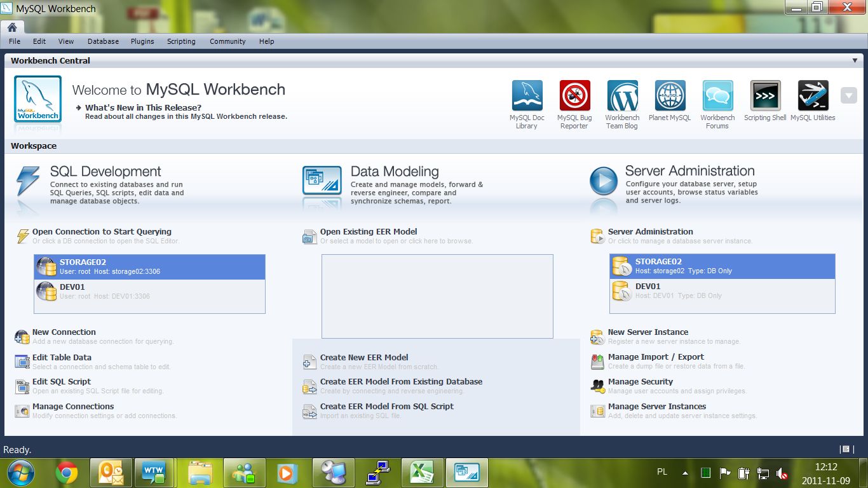Screen dimensions: 868x488
Task: Click the EER Model From Existing Database icon
Action: pos(309,386)
